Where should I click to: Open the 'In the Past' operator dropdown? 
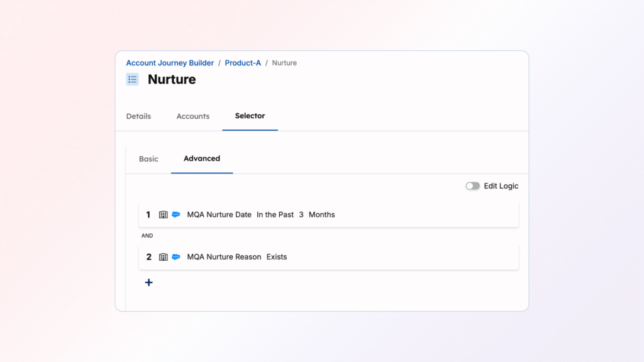coord(275,214)
